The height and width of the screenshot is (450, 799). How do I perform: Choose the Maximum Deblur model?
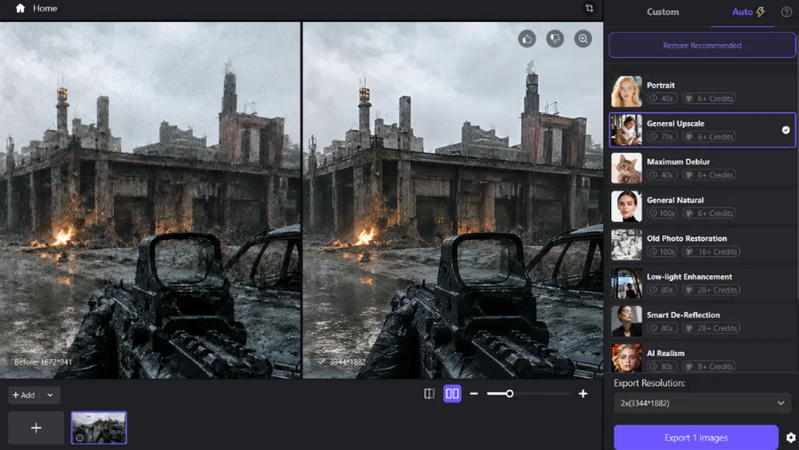coord(702,168)
